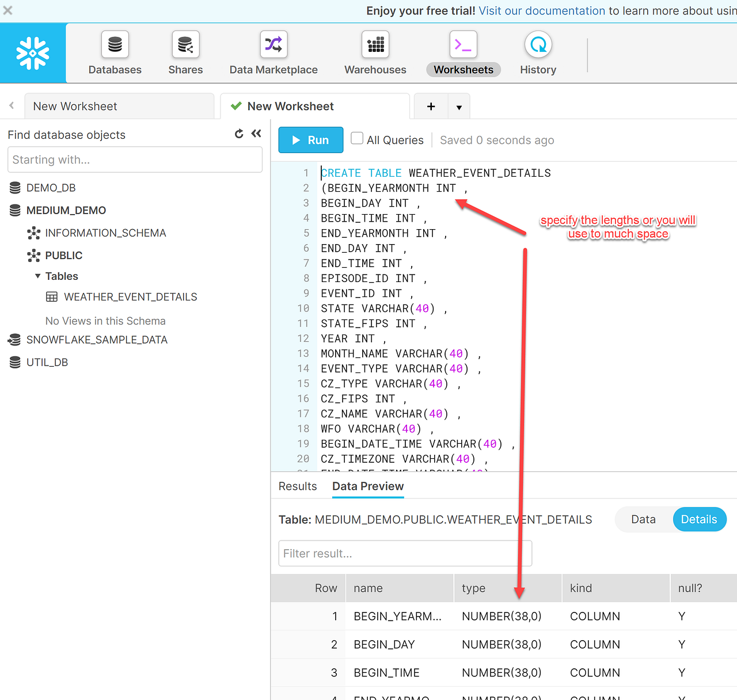Image resolution: width=737 pixels, height=700 pixels.
Task: Open the Shares icon
Action: coord(185,45)
